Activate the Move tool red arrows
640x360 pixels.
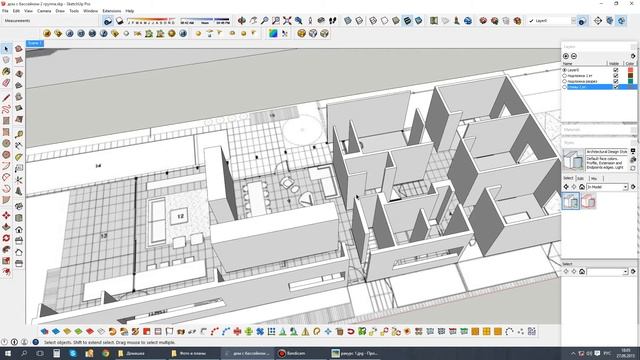pos(6,215)
